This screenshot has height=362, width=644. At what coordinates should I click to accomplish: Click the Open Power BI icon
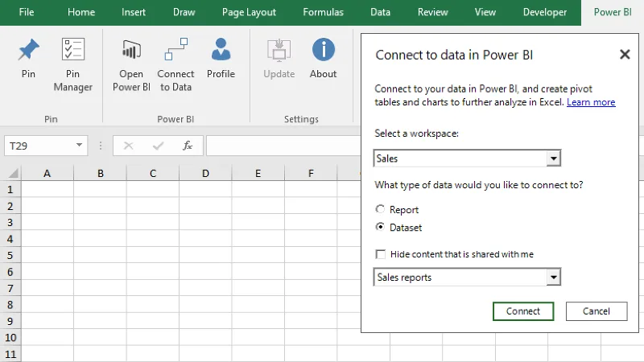point(131,50)
